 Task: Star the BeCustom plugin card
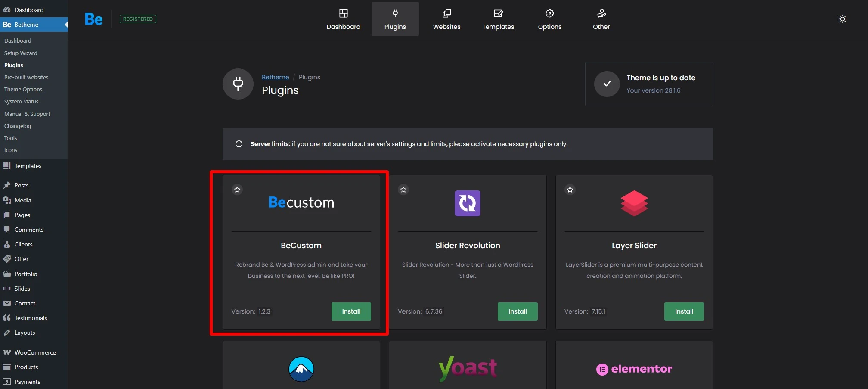point(237,190)
